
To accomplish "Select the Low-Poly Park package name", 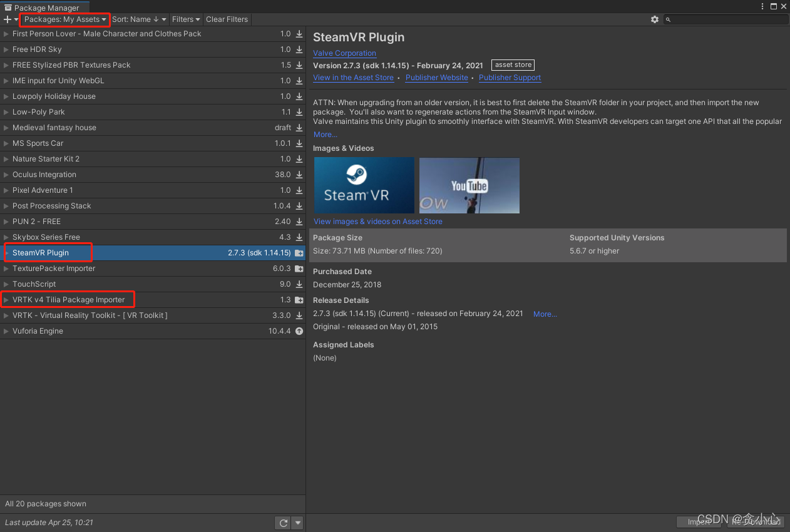I will coord(39,112).
